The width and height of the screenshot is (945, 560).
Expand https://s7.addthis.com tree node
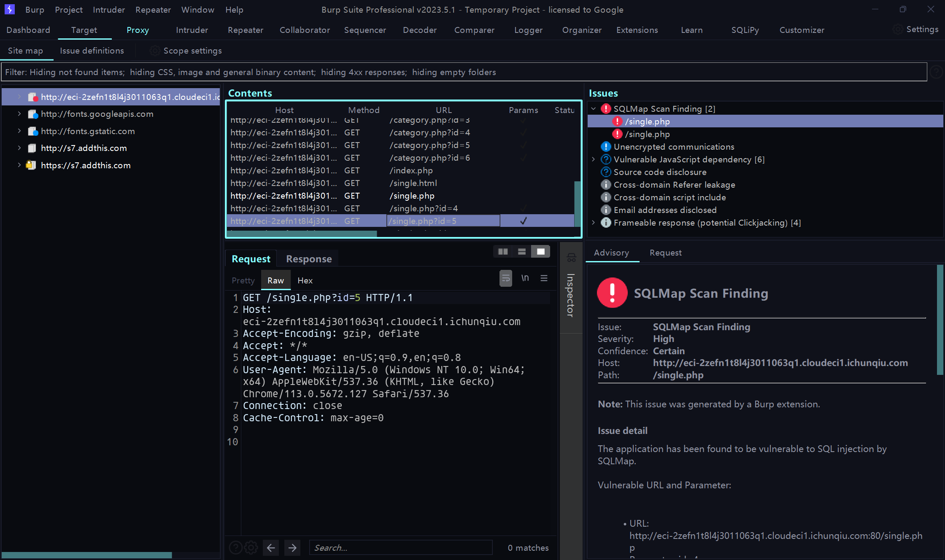[x=19, y=165]
